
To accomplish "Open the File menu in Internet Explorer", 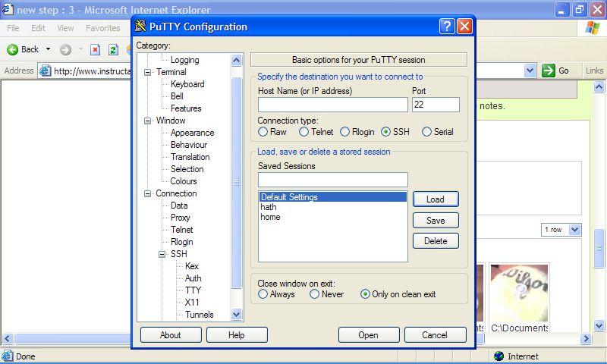I will (13, 28).
